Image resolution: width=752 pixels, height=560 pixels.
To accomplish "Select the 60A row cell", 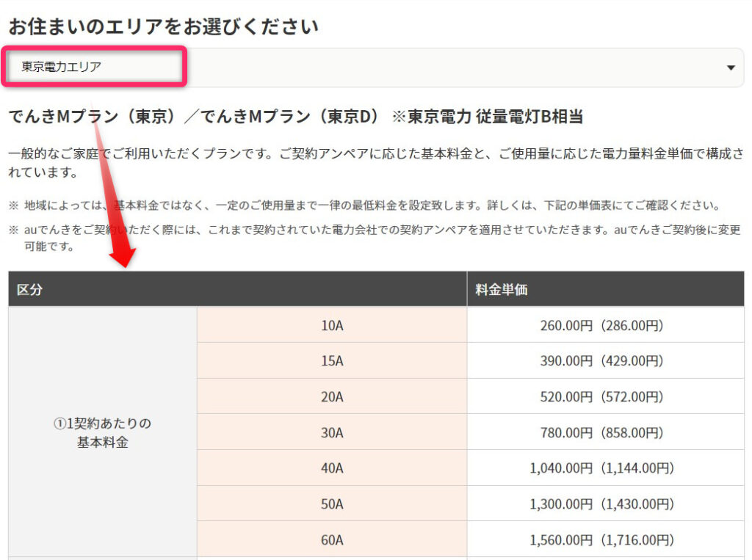I will 332,540.
